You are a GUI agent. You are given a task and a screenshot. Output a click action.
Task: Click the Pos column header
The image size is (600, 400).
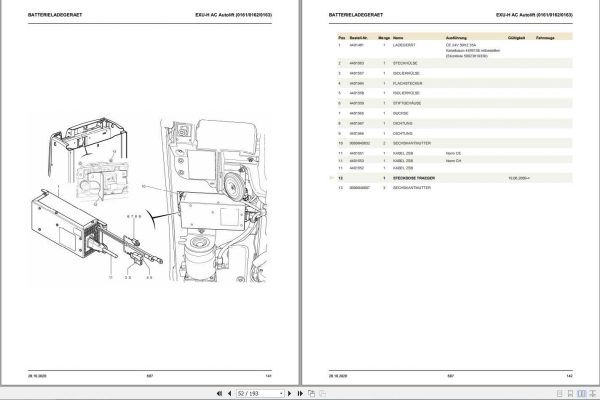342,38
